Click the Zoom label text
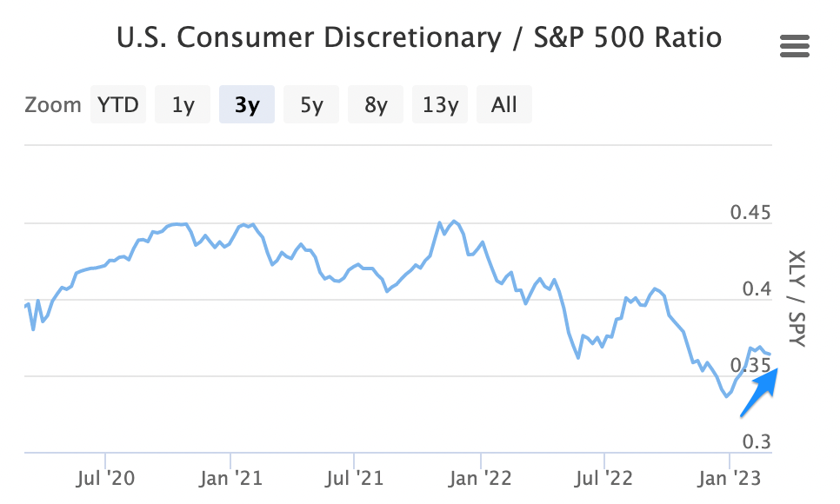The width and height of the screenshot is (840, 504). click(x=53, y=105)
